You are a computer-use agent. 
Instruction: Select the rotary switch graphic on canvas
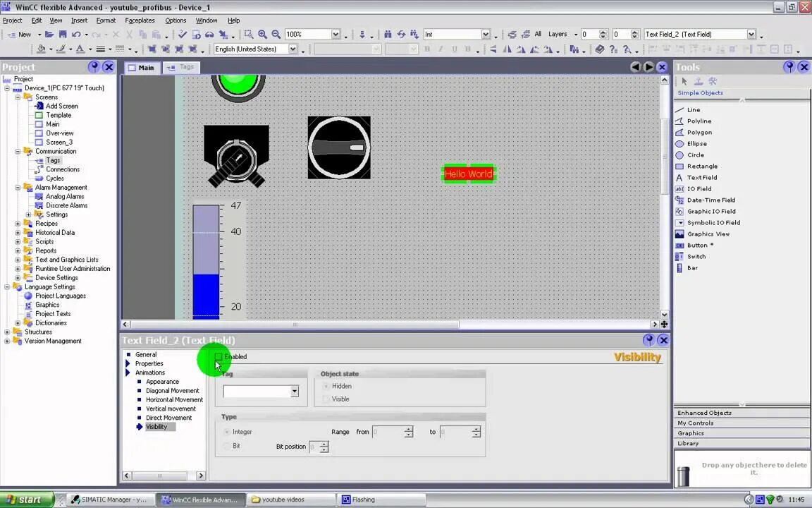339,147
